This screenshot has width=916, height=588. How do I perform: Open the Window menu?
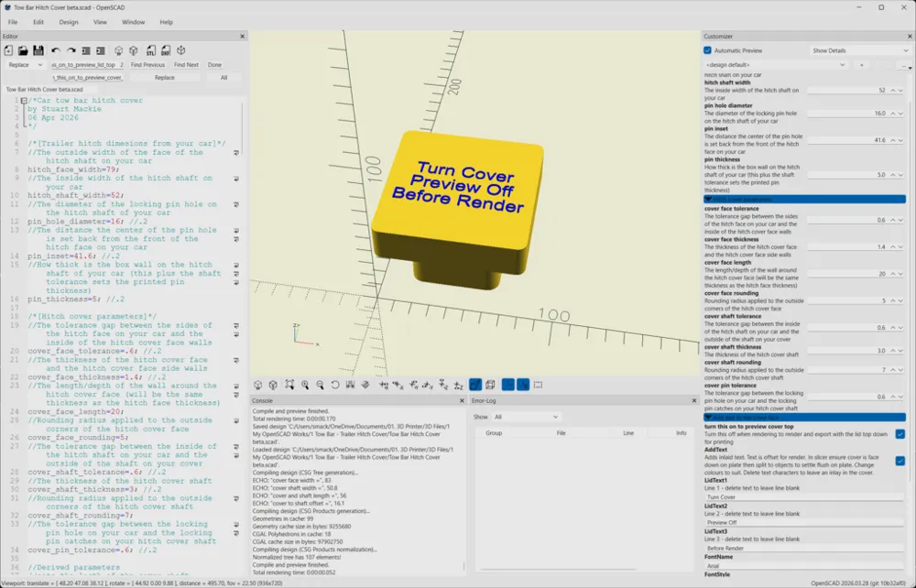[x=133, y=22]
